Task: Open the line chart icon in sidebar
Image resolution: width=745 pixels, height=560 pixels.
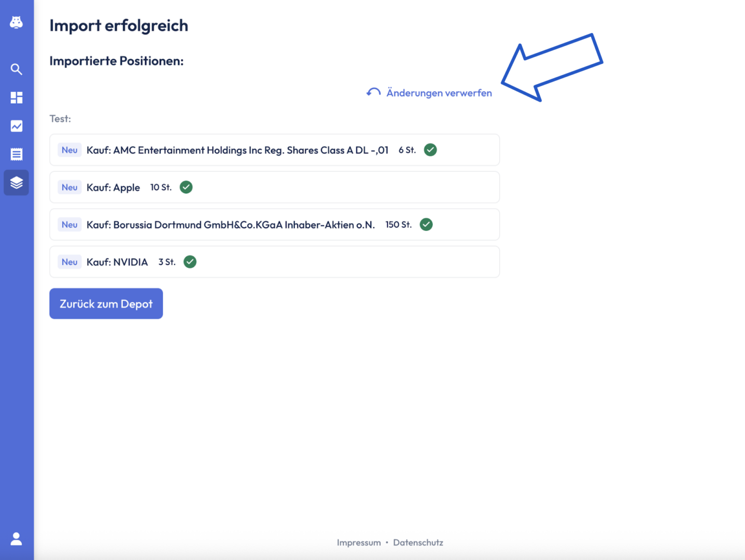Action: (17, 126)
